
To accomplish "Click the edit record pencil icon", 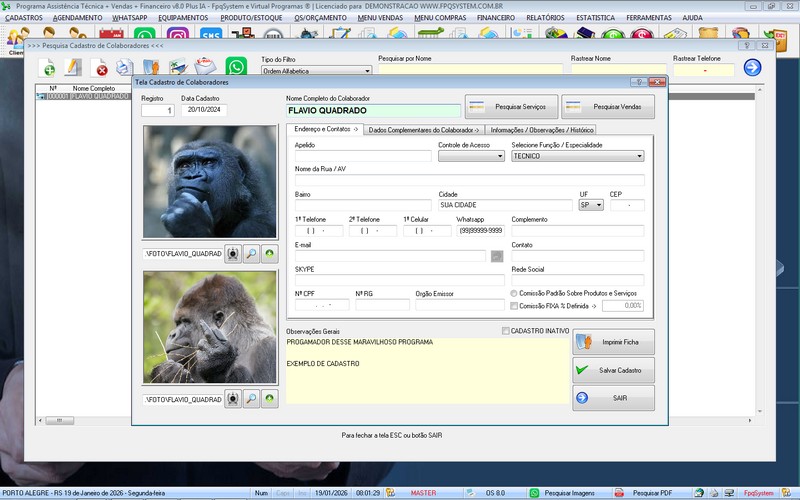I will coord(73,67).
